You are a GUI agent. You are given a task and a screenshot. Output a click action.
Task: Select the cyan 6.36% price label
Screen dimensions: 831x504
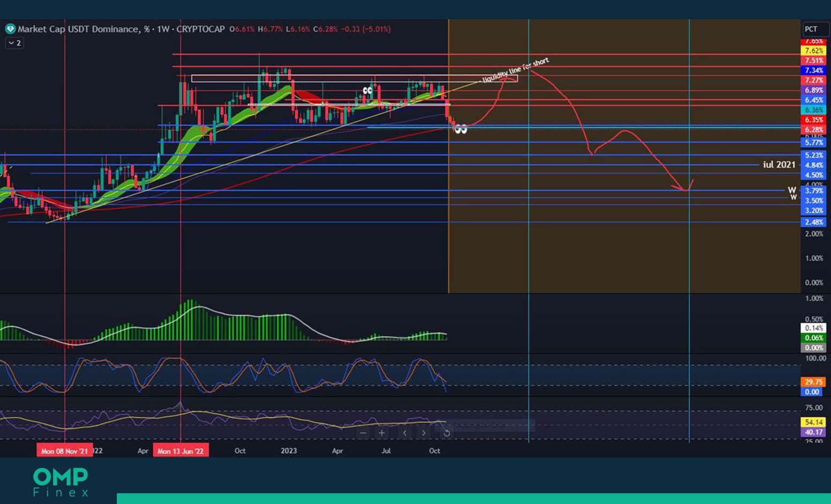(x=814, y=110)
